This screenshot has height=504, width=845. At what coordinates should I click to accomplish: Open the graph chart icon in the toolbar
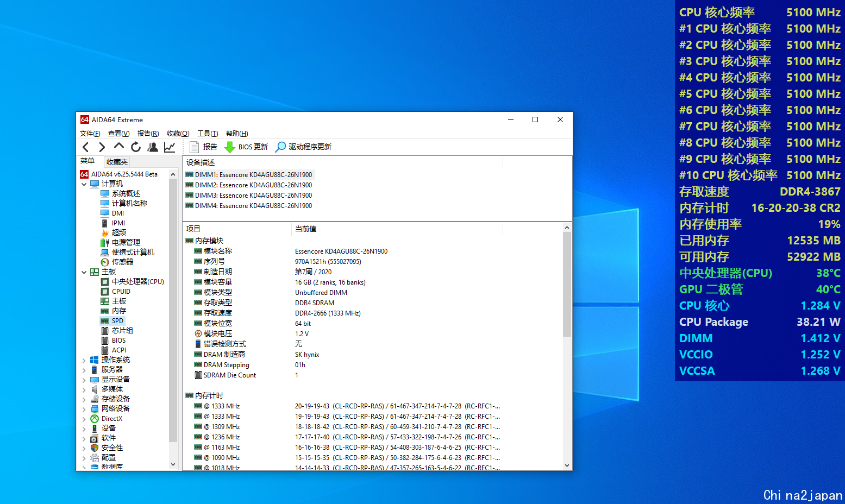click(x=170, y=147)
